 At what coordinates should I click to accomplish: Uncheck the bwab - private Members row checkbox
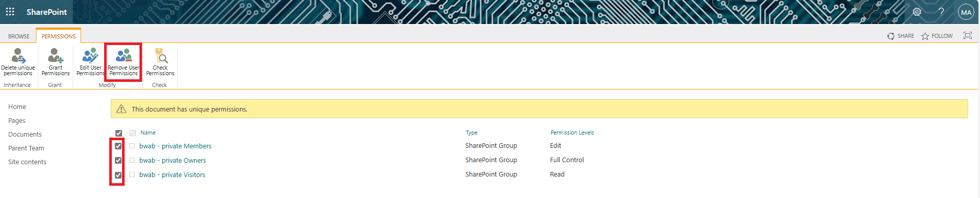pyautogui.click(x=118, y=146)
